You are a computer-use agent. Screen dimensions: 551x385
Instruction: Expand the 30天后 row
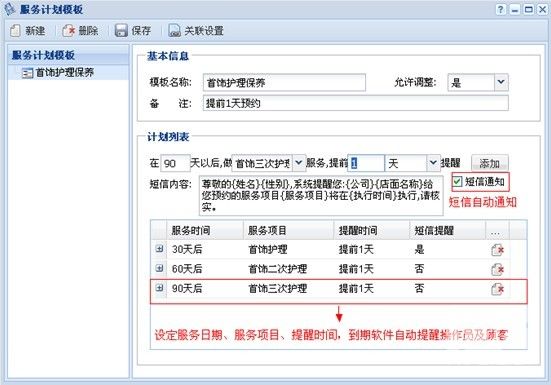159,249
